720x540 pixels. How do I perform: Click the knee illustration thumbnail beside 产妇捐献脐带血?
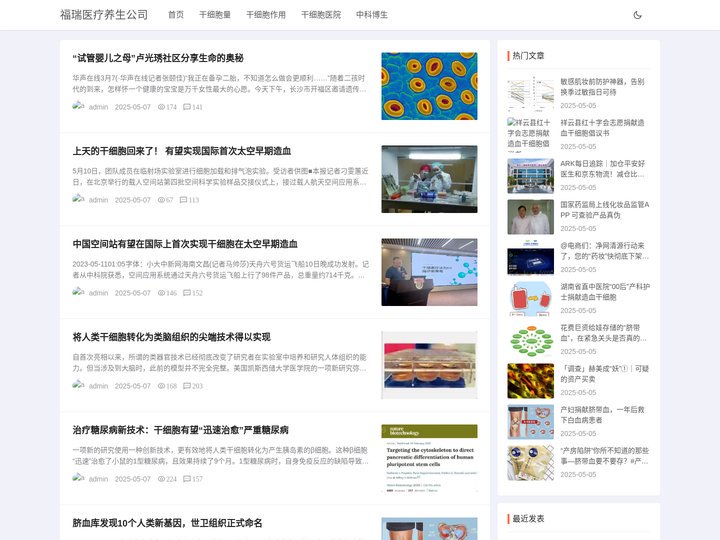point(530,422)
